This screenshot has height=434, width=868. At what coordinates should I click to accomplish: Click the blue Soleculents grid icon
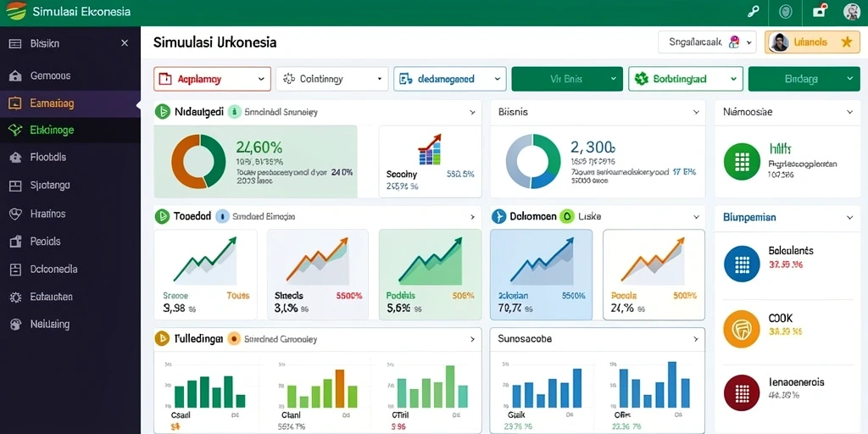pos(741,264)
